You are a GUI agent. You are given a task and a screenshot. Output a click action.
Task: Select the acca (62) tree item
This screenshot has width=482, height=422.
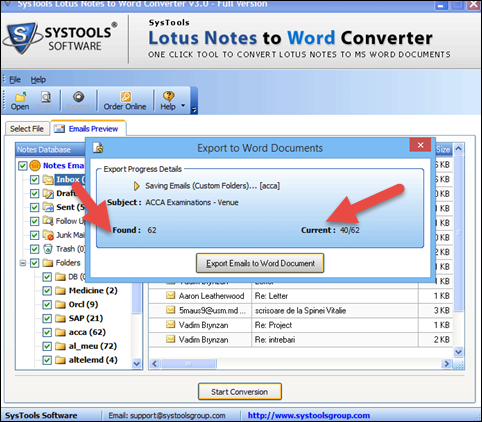tap(87, 332)
